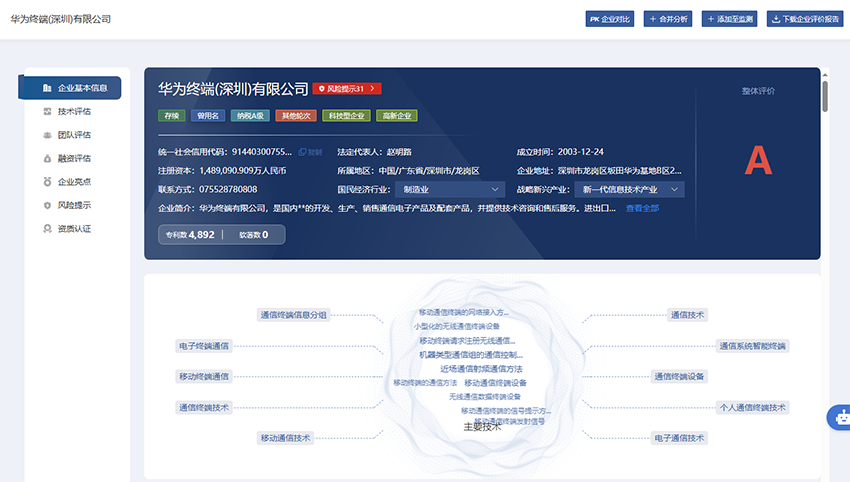The image size is (850, 482).
Task: Click the 通信技术 technology label
Action: 687,315
